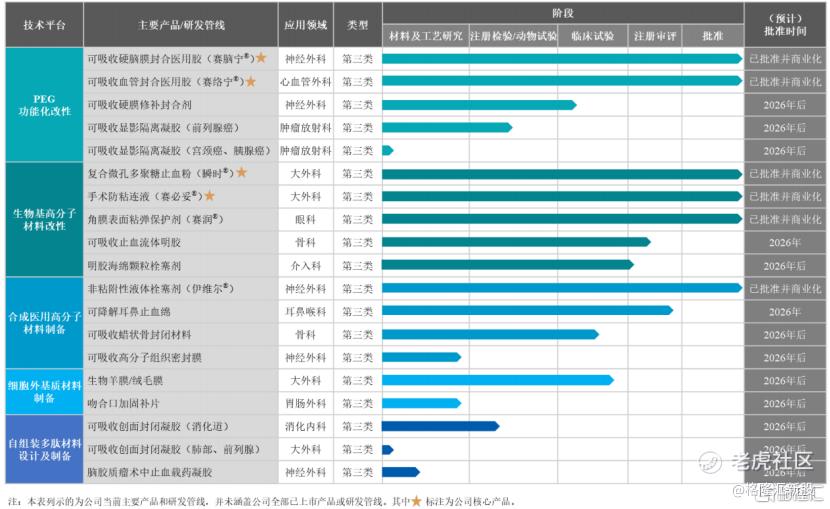Click the progress bar for 生物羊膜/绒毛膜

(x=498, y=380)
